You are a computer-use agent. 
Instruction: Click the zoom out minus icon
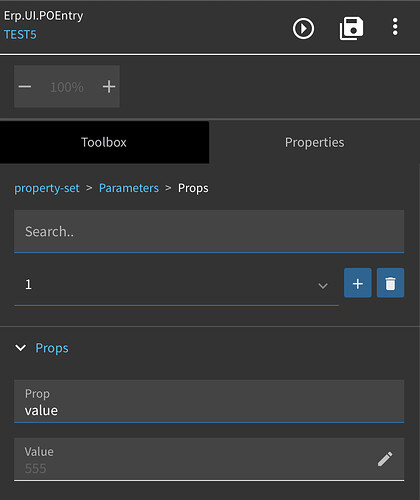click(x=25, y=87)
